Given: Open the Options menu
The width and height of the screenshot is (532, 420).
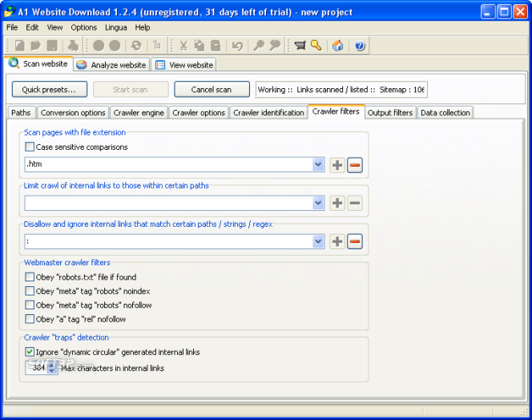Looking at the screenshot, I should tap(84, 27).
